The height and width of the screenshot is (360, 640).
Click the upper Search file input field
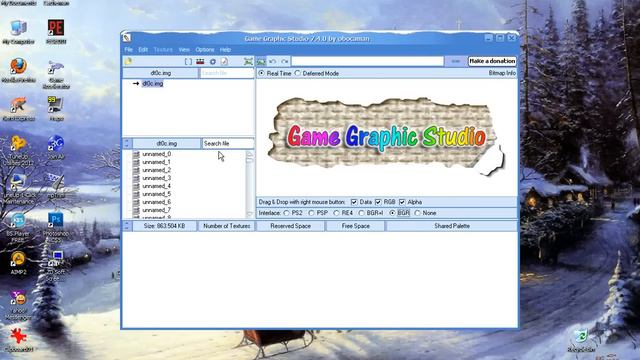point(227,73)
